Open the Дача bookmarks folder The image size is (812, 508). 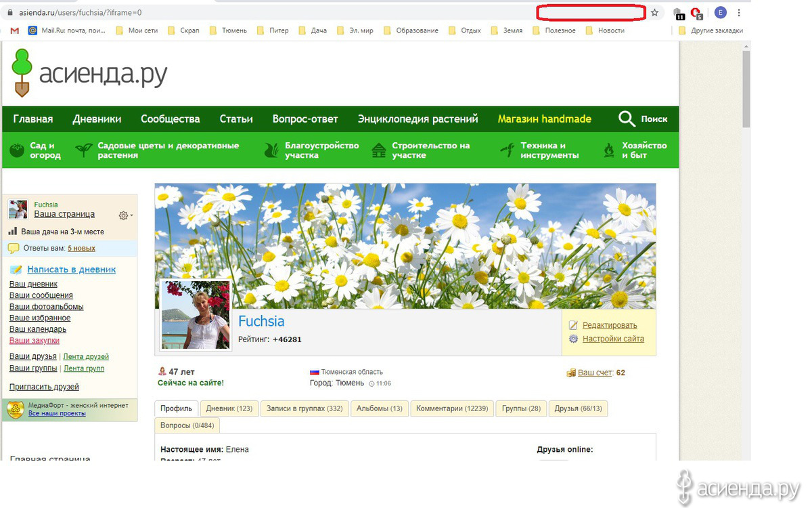[x=313, y=30]
